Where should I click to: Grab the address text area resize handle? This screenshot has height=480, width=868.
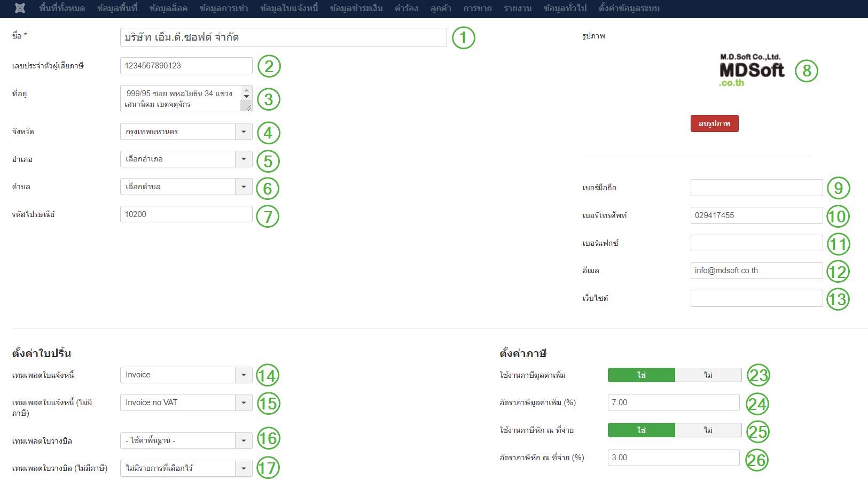click(x=248, y=107)
